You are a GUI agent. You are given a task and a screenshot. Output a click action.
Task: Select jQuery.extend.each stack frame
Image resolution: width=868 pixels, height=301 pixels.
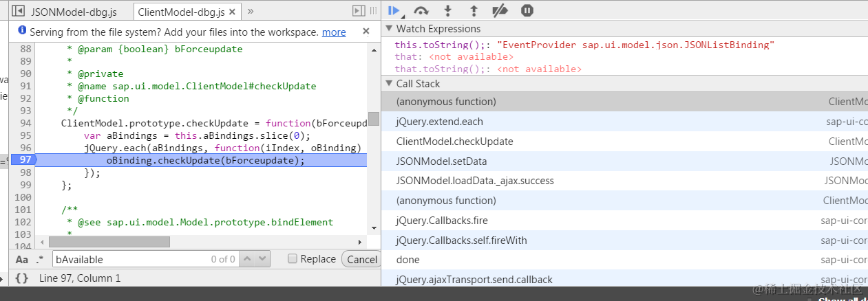tap(624, 122)
